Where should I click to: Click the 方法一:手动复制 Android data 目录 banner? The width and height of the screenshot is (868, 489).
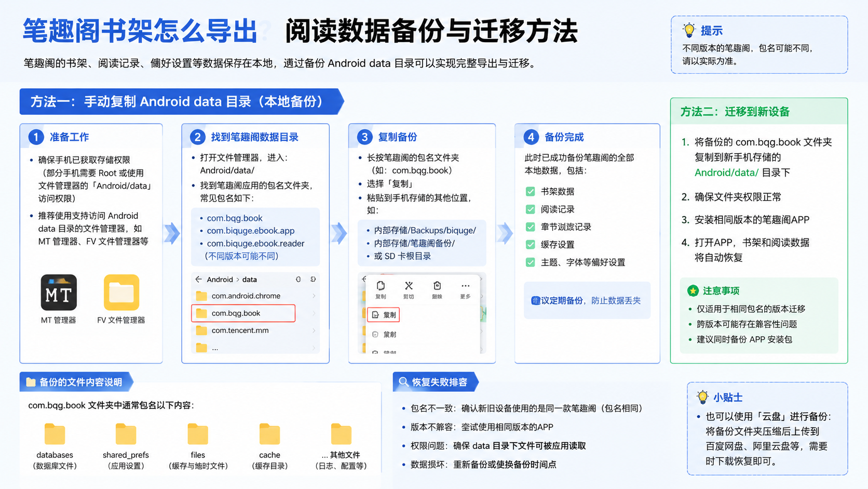click(181, 101)
